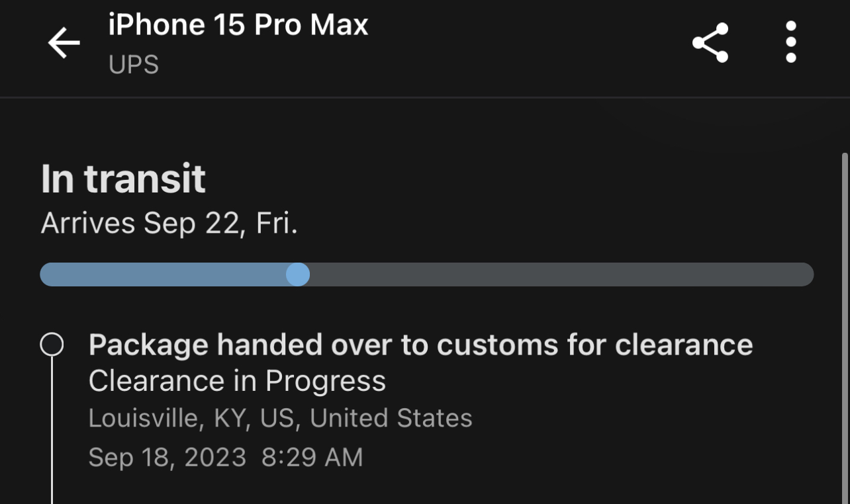The image size is (850, 504).
Task: Tap the back arrow icon
Action: pyautogui.click(x=64, y=43)
